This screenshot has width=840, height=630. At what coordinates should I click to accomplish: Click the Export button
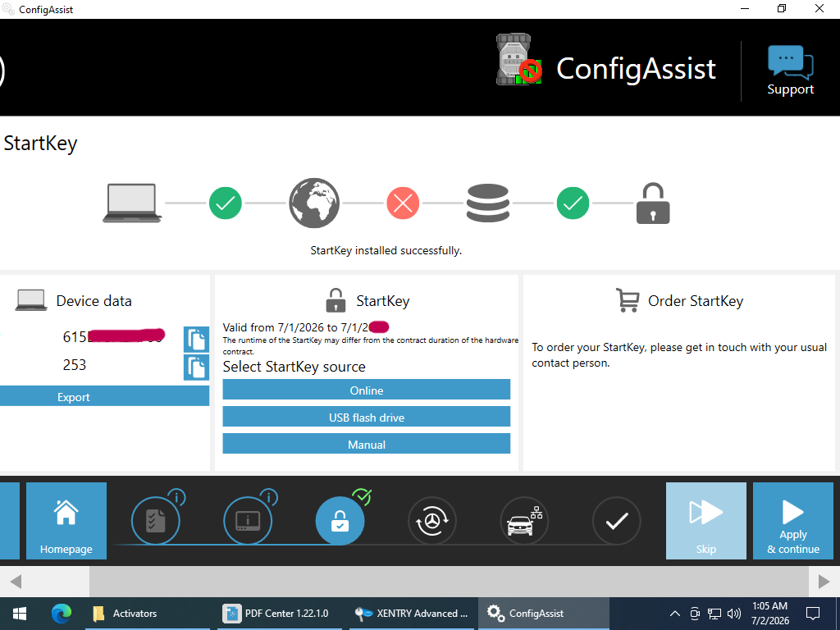(x=104, y=397)
